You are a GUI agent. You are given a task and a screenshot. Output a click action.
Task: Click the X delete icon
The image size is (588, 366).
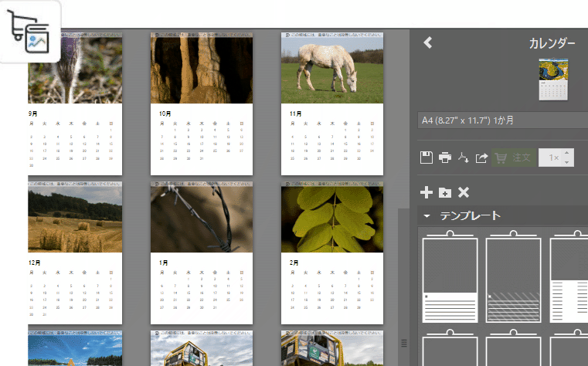click(x=464, y=192)
